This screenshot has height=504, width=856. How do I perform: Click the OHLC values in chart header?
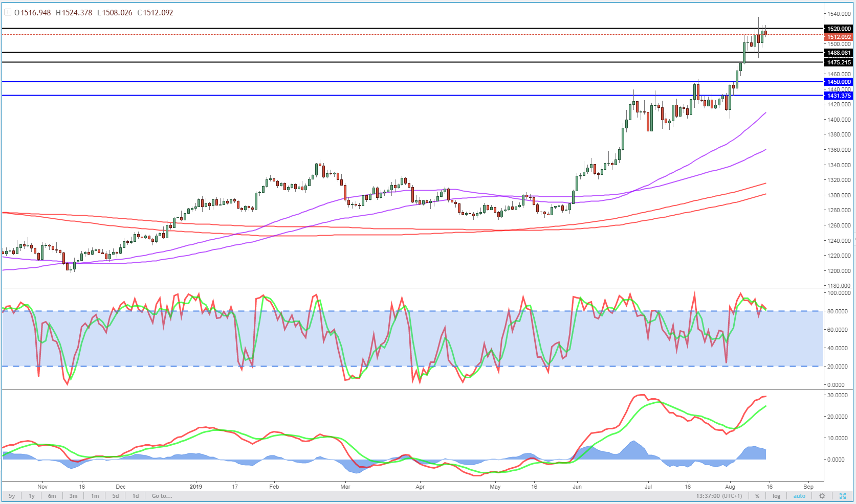(94, 12)
